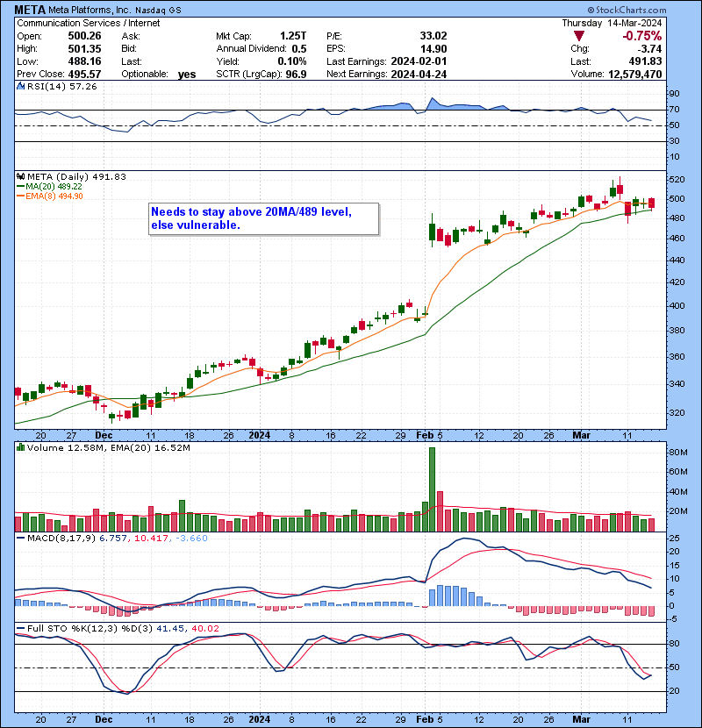Click the orange EMA(8) legend line
This screenshot has height=728, width=702.
[x=20, y=196]
